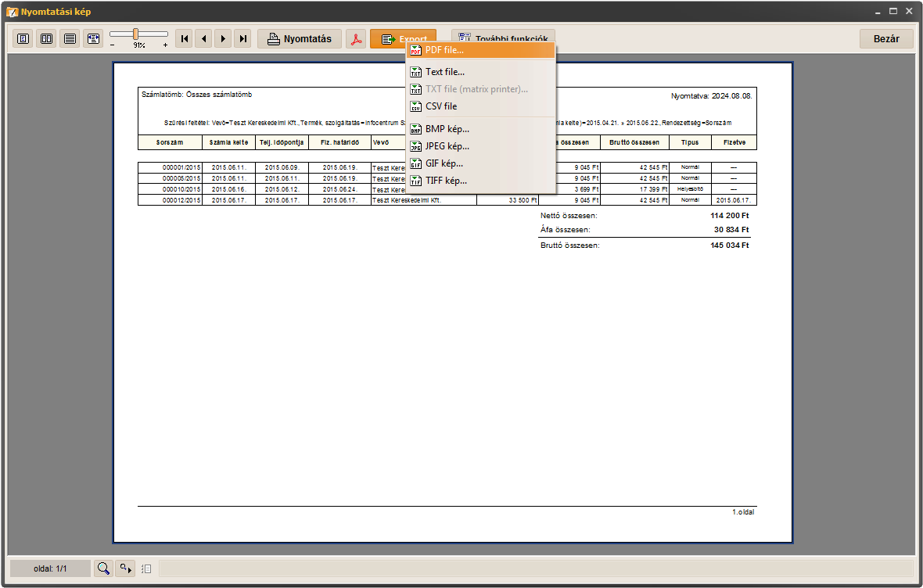Click the '114 200 Ft' net total
The height and width of the screenshot is (588, 923).
point(729,216)
